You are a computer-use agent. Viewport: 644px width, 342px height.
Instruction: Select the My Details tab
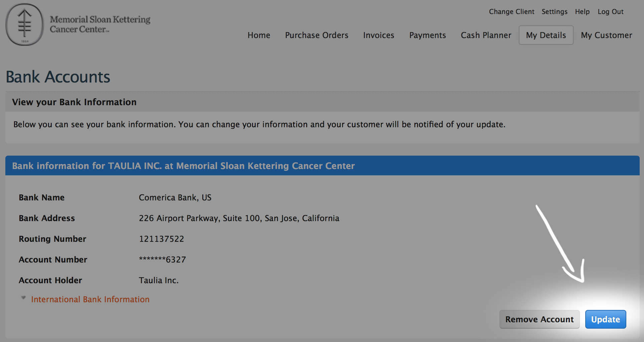point(546,35)
